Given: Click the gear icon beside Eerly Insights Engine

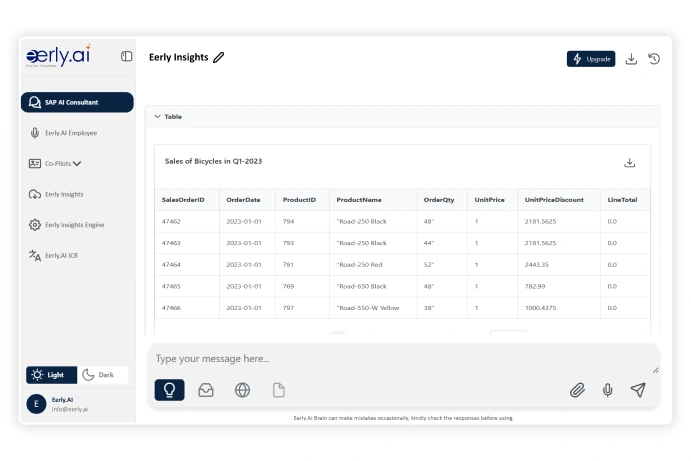Looking at the screenshot, I should 35,225.
